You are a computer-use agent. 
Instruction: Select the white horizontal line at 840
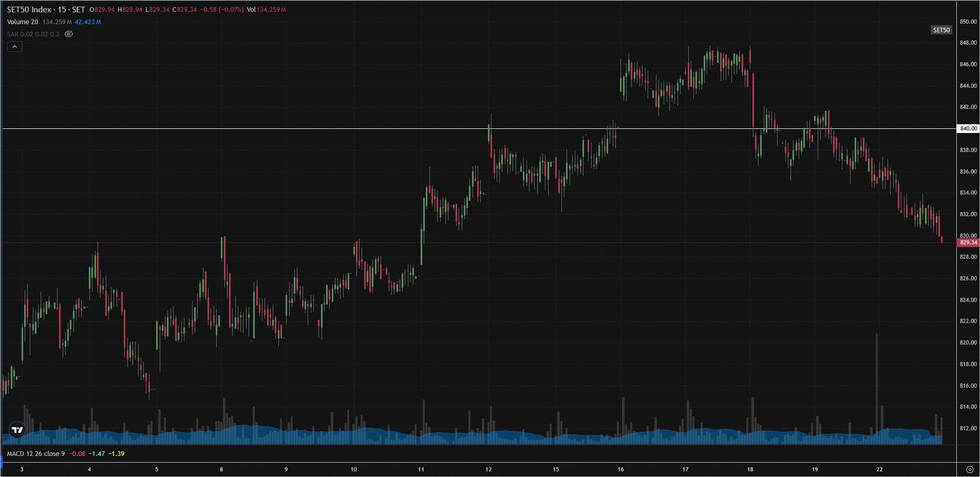tap(308, 128)
